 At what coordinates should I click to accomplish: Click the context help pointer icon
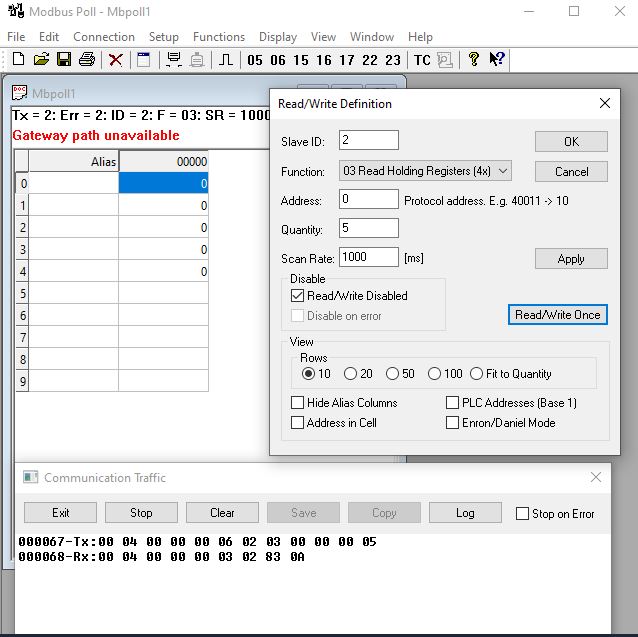coord(497,59)
